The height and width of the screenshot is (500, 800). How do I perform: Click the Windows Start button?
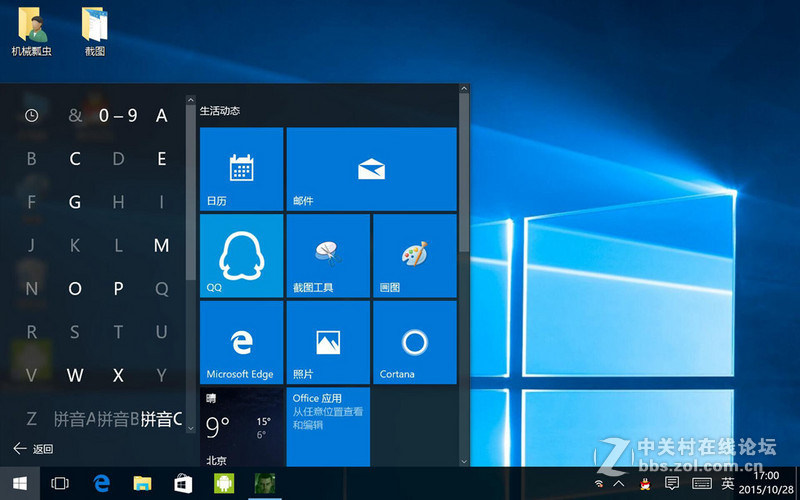point(19,484)
